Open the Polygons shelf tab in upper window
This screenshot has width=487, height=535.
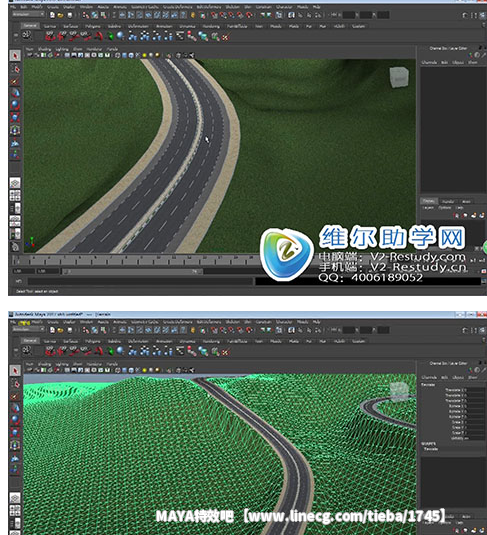tap(93, 26)
